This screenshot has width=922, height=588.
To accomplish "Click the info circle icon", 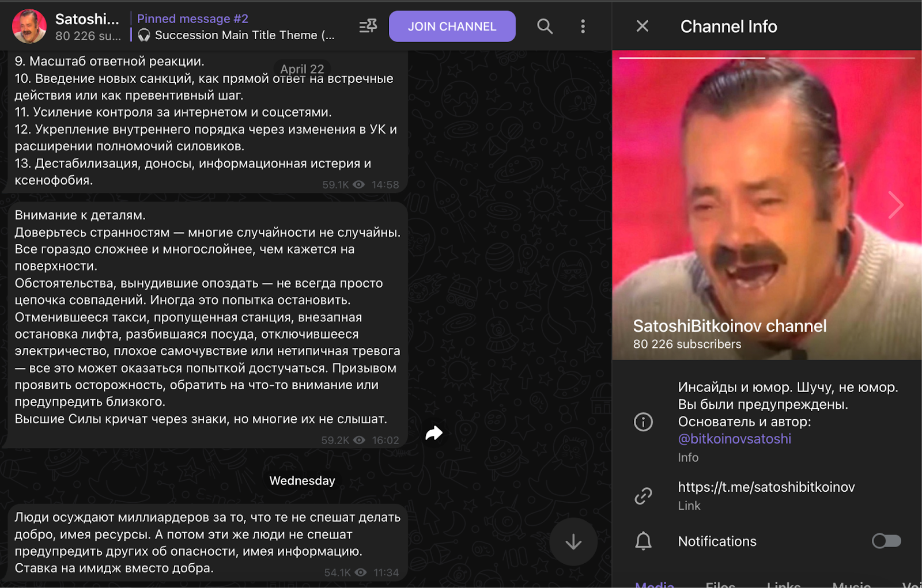I will coord(643,422).
